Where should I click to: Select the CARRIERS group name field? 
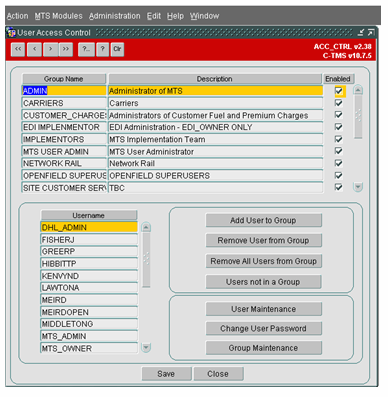[64, 103]
